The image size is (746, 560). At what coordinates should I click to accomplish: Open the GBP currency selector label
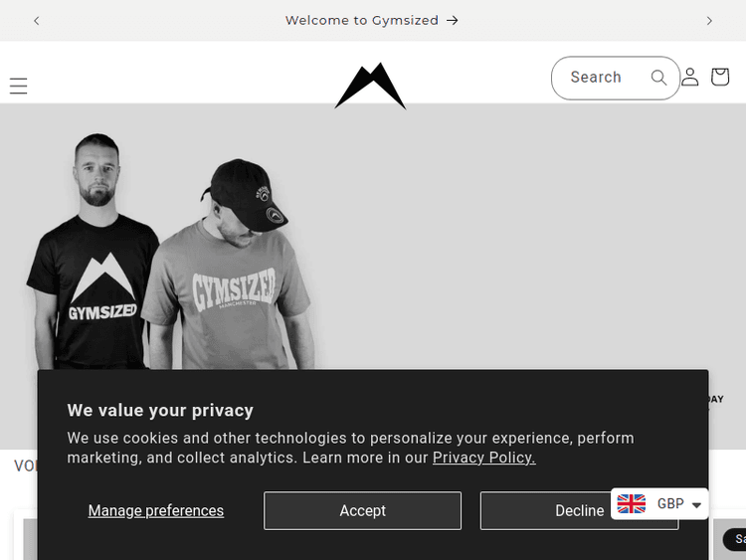point(670,504)
